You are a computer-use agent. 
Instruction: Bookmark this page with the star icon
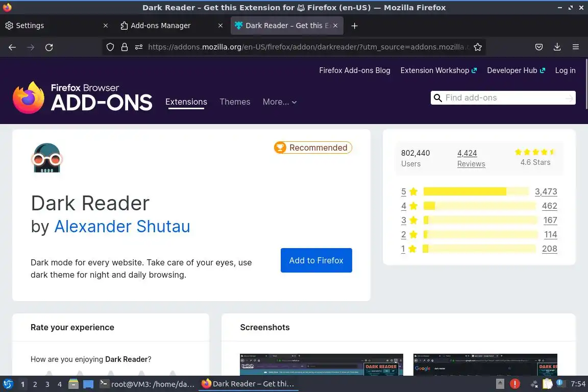[x=477, y=47]
